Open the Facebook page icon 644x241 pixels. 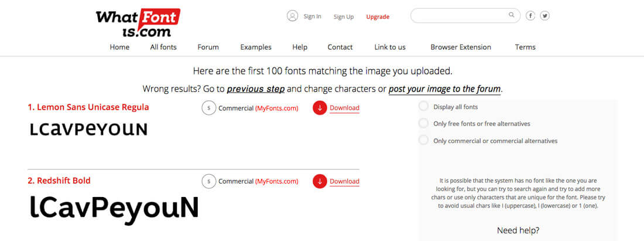pyautogui.click(x=530, y=16)
